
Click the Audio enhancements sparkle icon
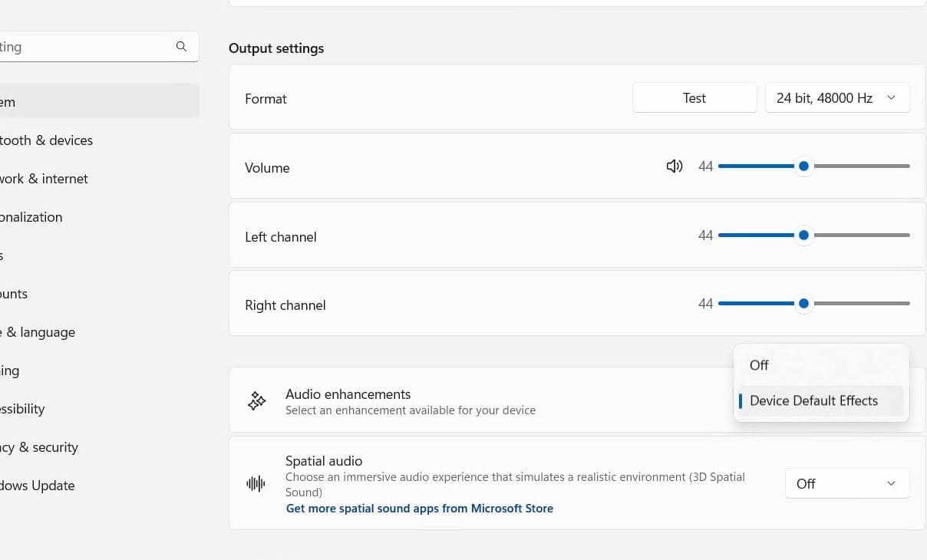point(256,400)
